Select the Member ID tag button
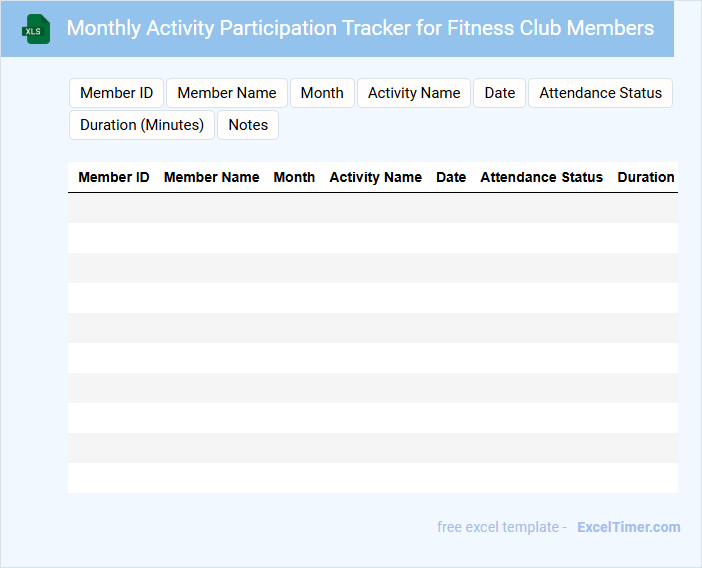 click(116, 93)
